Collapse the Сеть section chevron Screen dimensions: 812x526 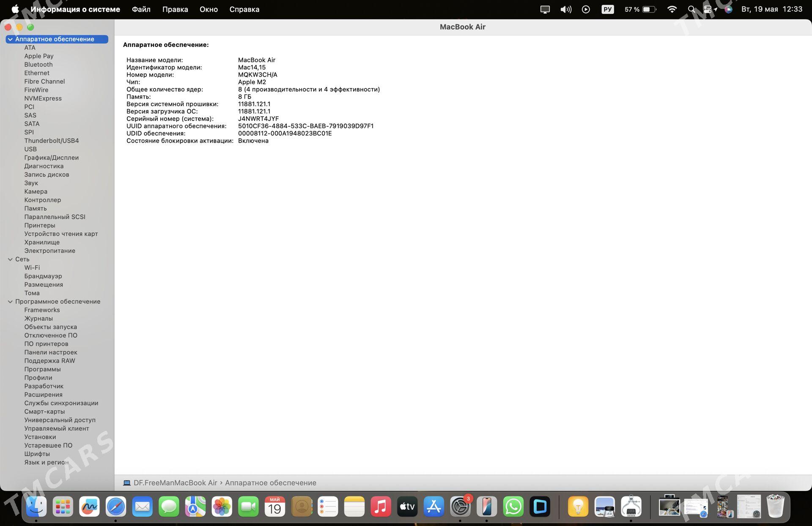pos(10,259)
